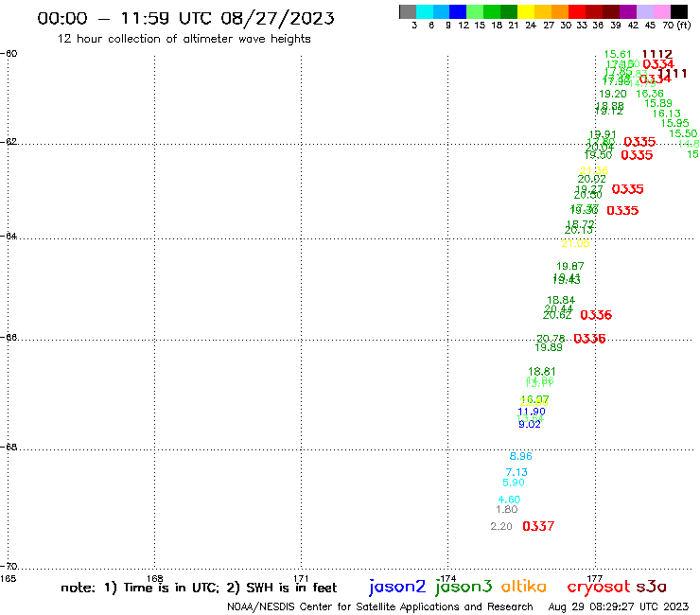Click the -60 latitude axis label
The width and height of the screenshot is (700, 615).
pyautogui.click(x=9, y=54)
